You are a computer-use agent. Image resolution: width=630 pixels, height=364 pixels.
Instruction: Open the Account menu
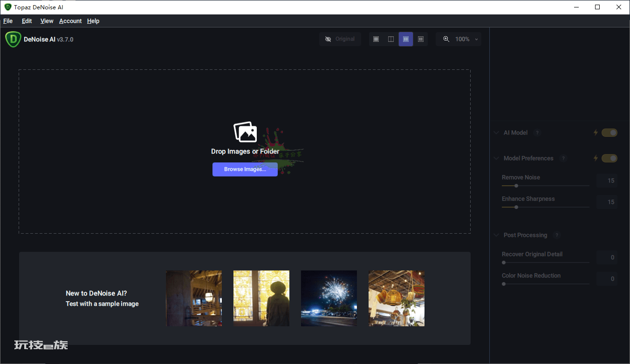tap(70, 21)
